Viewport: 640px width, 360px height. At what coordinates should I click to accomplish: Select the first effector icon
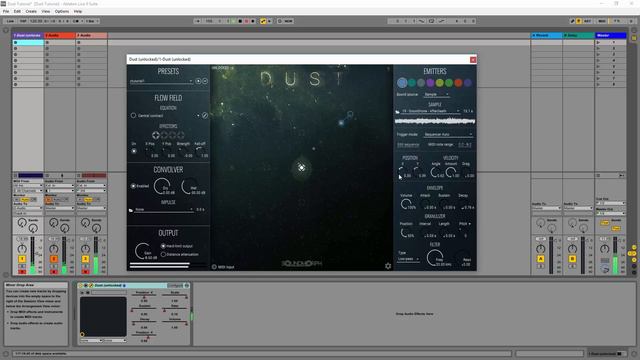click(156, 135)
